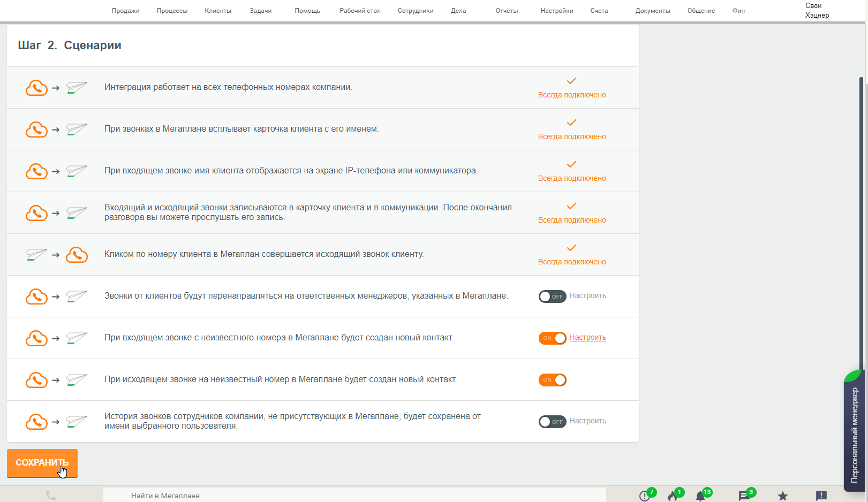Enable call history saving for absent employees
The height and width of the screenshot is (502, 868).
(x=552, y=422)
